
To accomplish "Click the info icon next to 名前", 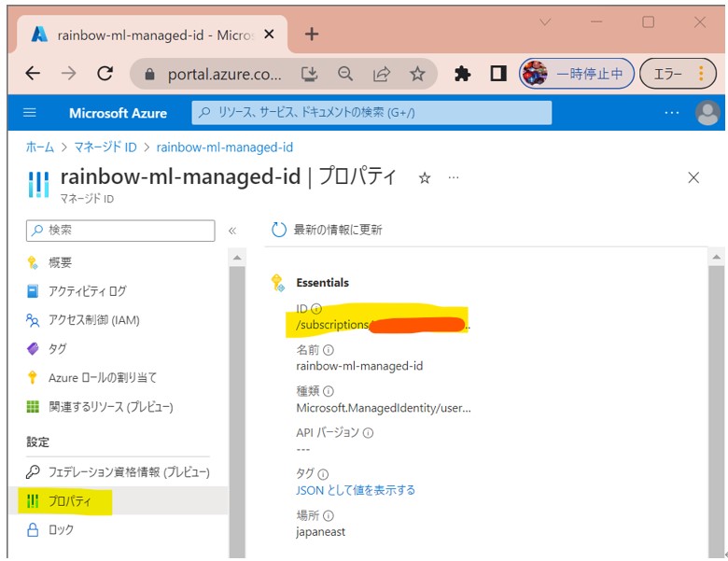I will [x=328, y=350].
